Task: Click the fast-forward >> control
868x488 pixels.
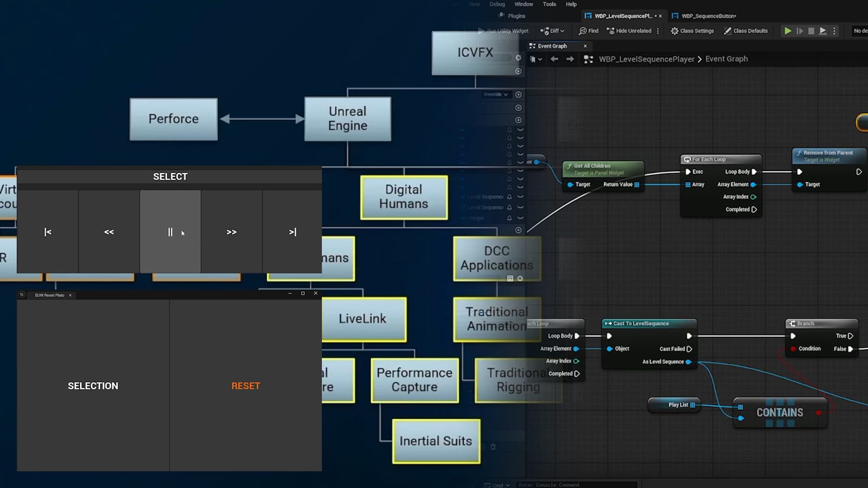Action: [x=231, y=232]
